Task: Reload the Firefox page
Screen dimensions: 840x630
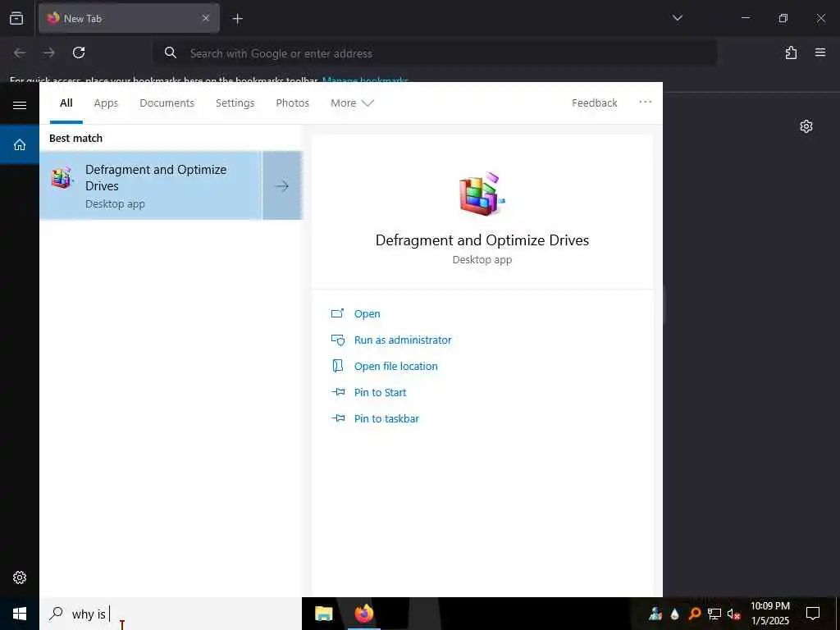Action: [79, 52]
